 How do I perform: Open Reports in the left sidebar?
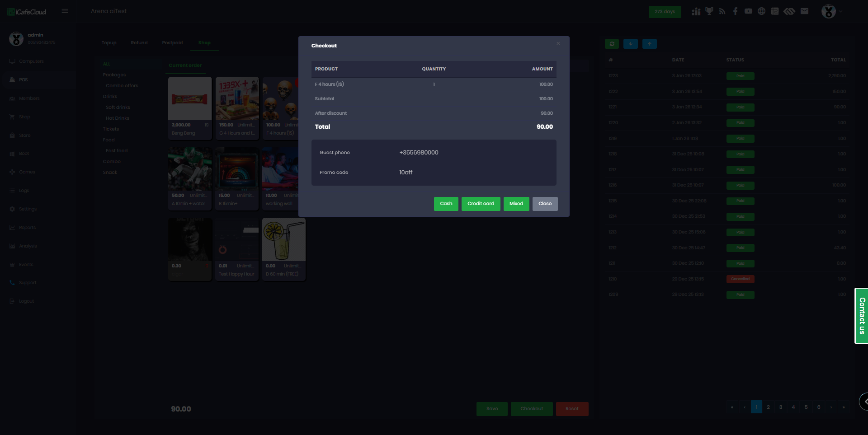[x=27, y=228]
